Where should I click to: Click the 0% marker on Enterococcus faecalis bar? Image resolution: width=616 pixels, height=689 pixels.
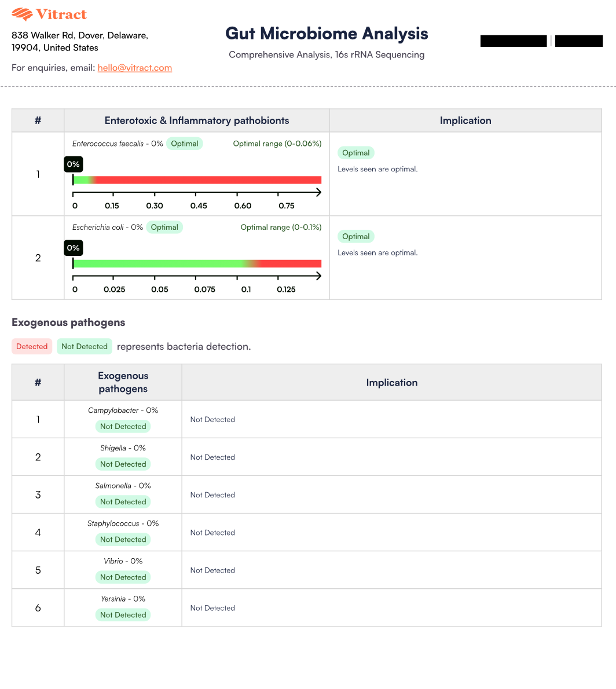pyautogui.click(x=73, y=164)
